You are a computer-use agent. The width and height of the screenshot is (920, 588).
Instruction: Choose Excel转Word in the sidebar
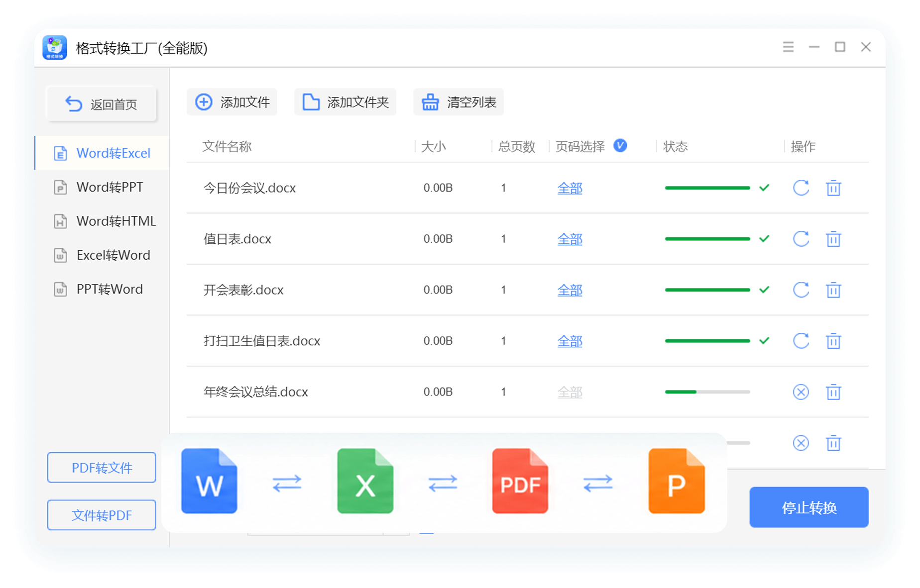[102, 255]
